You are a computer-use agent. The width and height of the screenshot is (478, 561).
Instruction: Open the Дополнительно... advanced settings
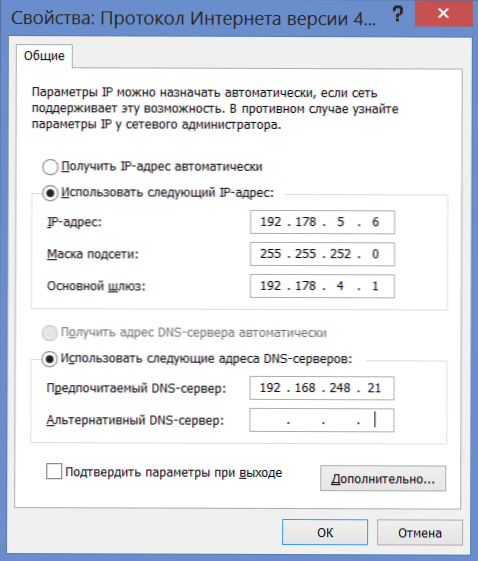pos(383,478)
